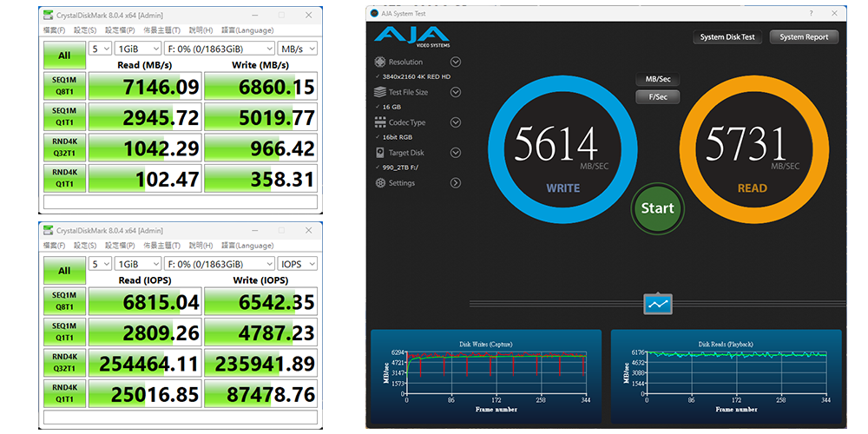Click the AJA Video Systems logo
868x434 pixels.
click(x=412, y=36)
